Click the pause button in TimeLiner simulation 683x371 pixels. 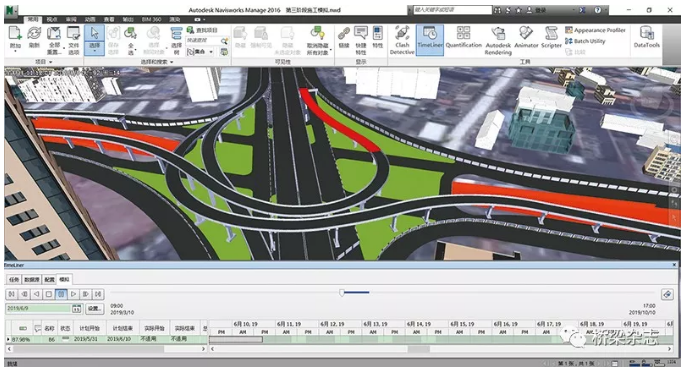point(61,294)
